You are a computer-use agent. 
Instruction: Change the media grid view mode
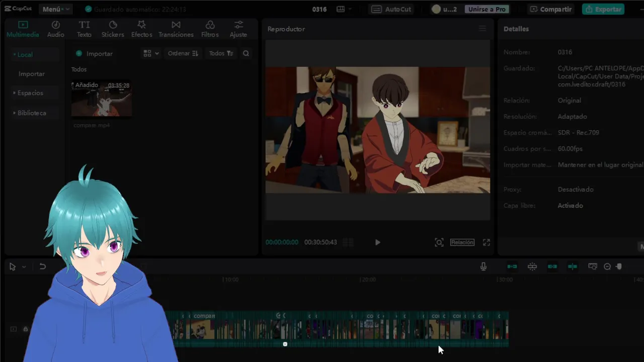(x=151, y=53)
